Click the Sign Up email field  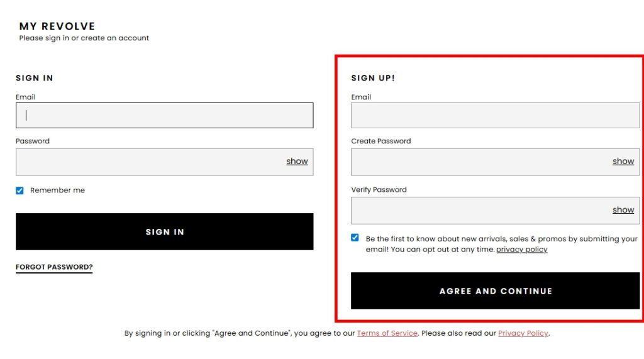pyautogui.click(x=495, y=116)
